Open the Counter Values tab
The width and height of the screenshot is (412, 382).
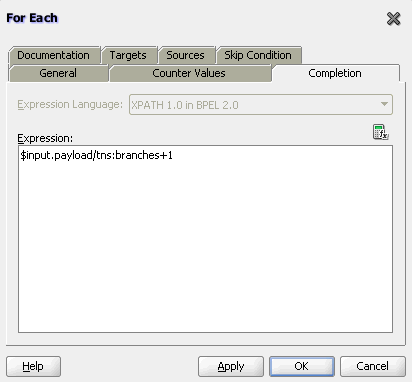click(x=189, y=73)
